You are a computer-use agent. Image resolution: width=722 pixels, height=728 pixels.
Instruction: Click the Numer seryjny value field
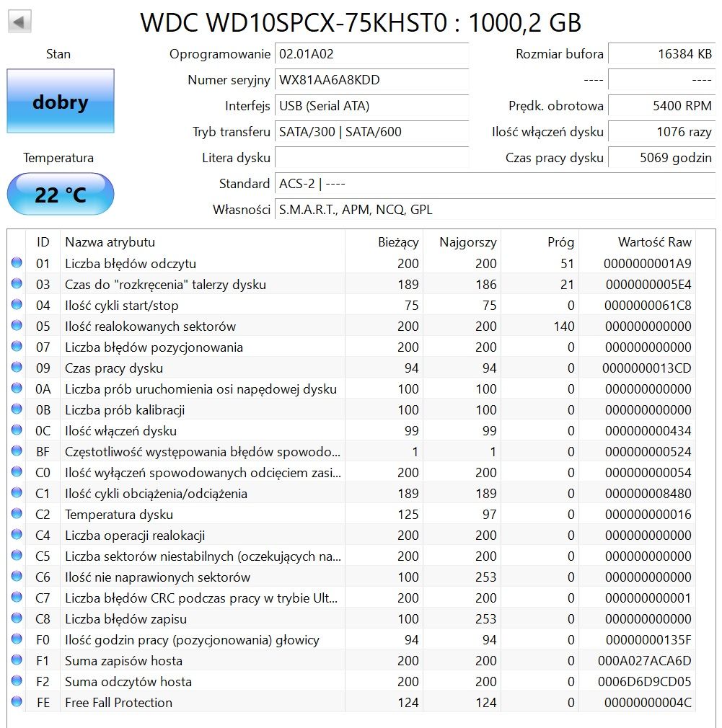371,80
